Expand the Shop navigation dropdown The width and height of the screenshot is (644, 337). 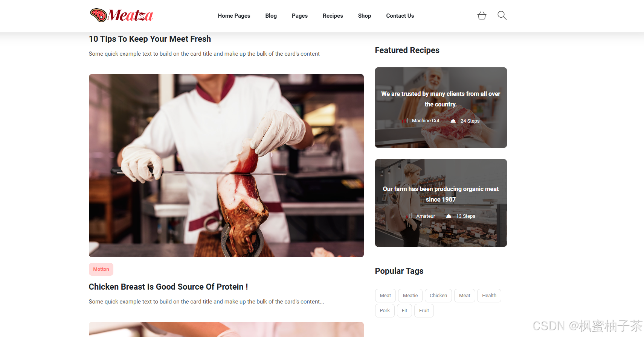[x=365, y=16]
